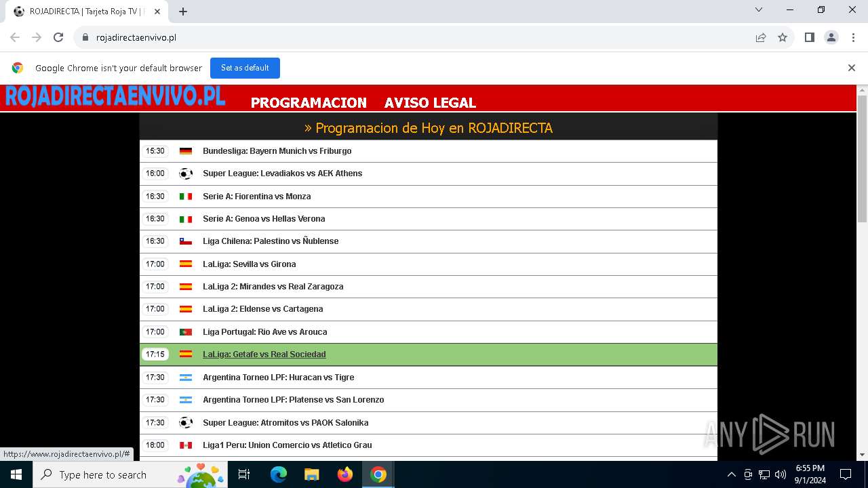The height and width of the screenshot is (488, 868).
Task: Click soccer ball icon beside Levadiakos match
Action: [186, 174]
